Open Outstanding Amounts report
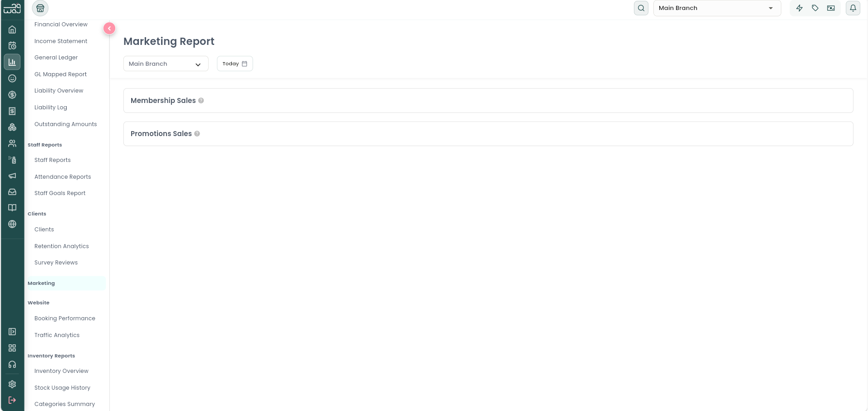 tap(66, 124)
